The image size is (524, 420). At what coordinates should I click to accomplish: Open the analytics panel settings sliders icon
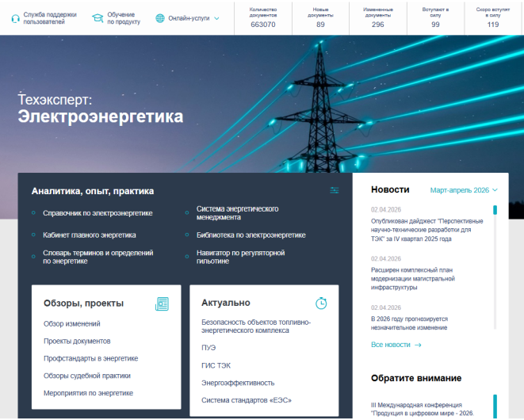click(x=335, y=190)
